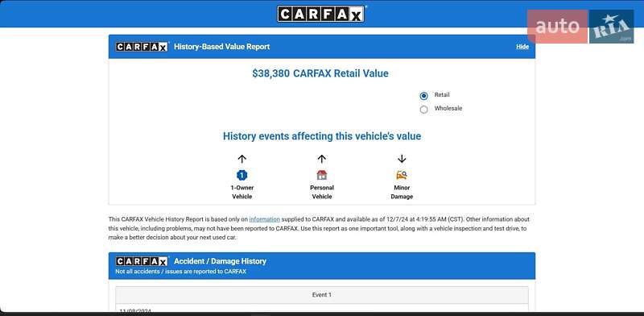This screenshot has height=316, width=644.
Task: Click the 1-Owner Vehicle label
Action: point(242,192)
